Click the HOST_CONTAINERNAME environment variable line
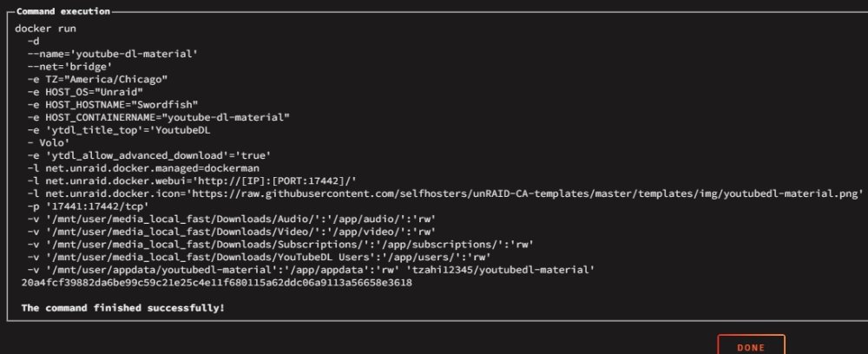The width and height of the screenshot is (868, 354). pos(159,118)
